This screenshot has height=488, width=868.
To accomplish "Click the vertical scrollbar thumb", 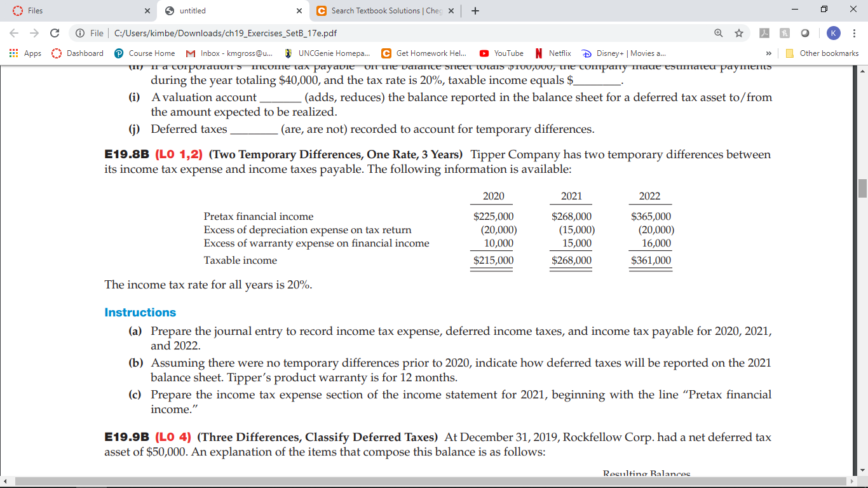I will tap(862, 189).
